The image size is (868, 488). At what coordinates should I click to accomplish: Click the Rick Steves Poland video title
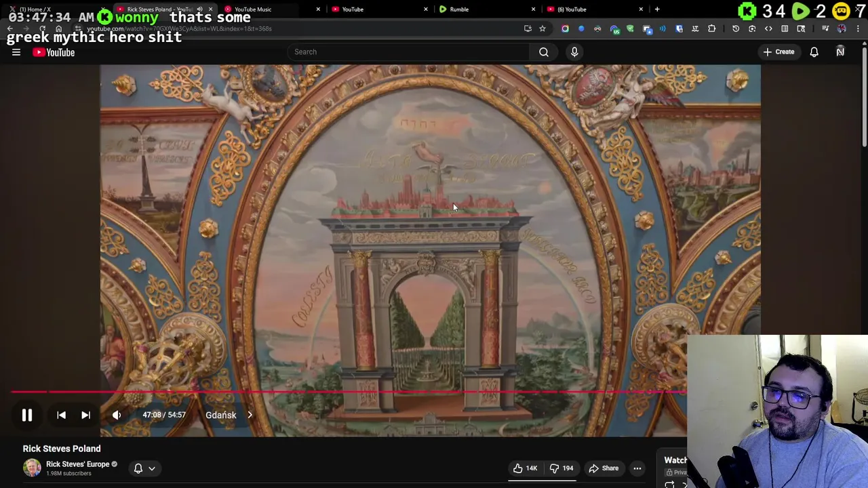click(62, 449)
